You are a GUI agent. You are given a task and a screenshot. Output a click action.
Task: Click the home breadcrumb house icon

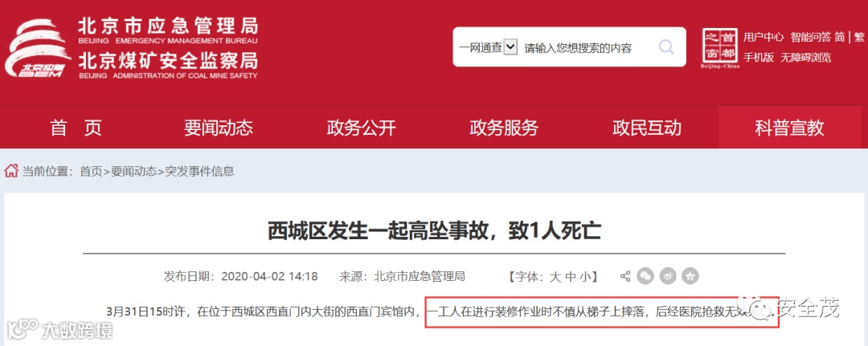click(x=11, y=171)
